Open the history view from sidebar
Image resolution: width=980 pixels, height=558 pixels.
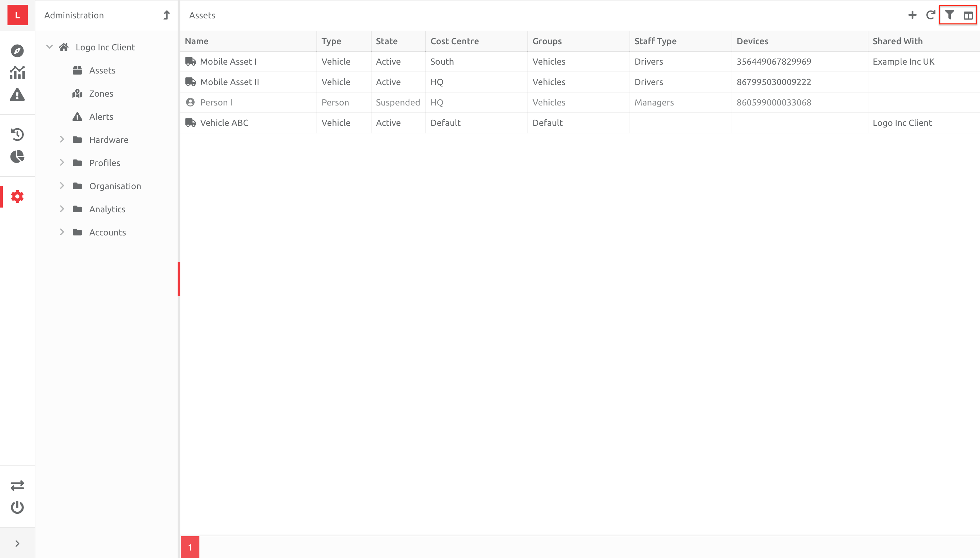pyautogui.click(x=17, y=134)
